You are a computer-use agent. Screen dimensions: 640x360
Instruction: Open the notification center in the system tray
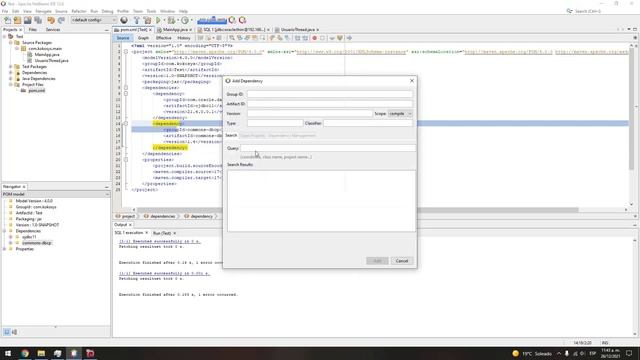click(x=629, y=353)
